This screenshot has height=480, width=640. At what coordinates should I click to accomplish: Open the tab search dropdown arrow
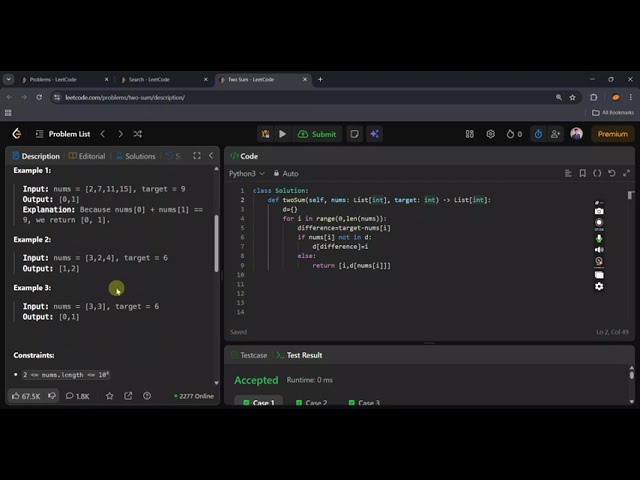coord(9,79)
